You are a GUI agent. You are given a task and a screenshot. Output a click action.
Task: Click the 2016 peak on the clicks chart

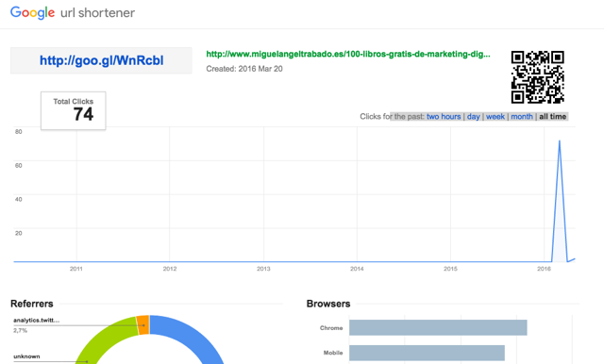[560, 141]
